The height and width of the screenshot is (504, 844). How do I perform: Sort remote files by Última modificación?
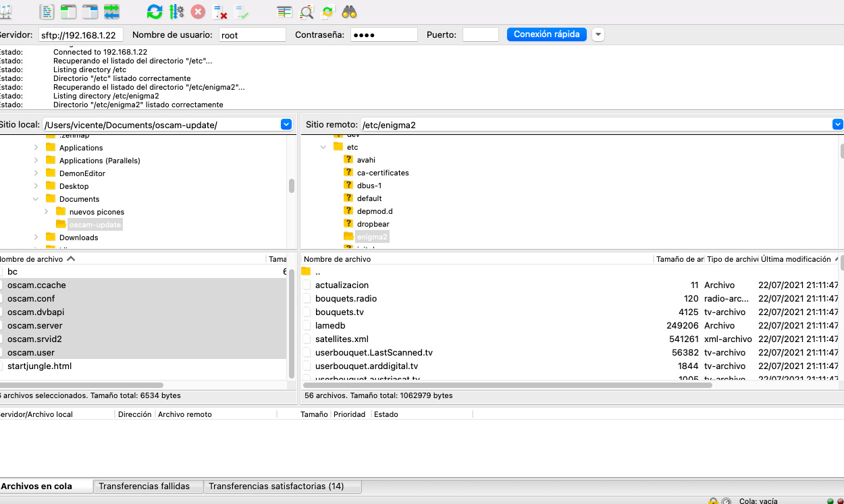(795, 259)
